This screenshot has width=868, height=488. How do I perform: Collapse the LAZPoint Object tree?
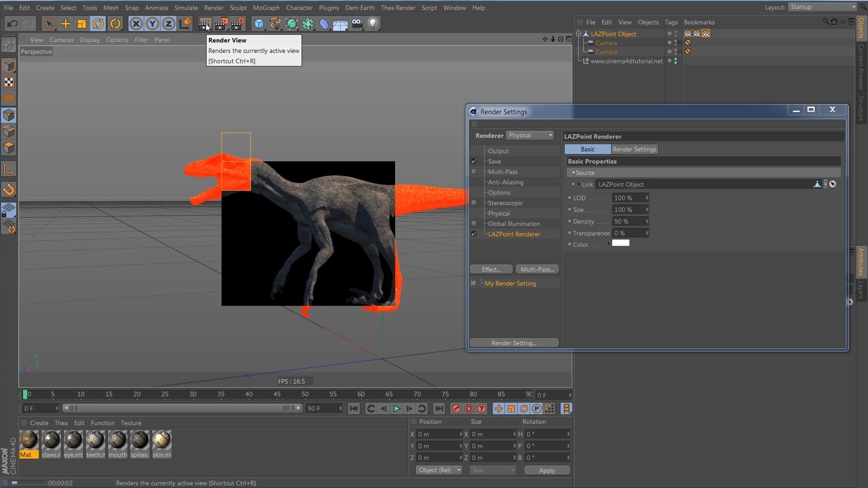pos(579,34)
